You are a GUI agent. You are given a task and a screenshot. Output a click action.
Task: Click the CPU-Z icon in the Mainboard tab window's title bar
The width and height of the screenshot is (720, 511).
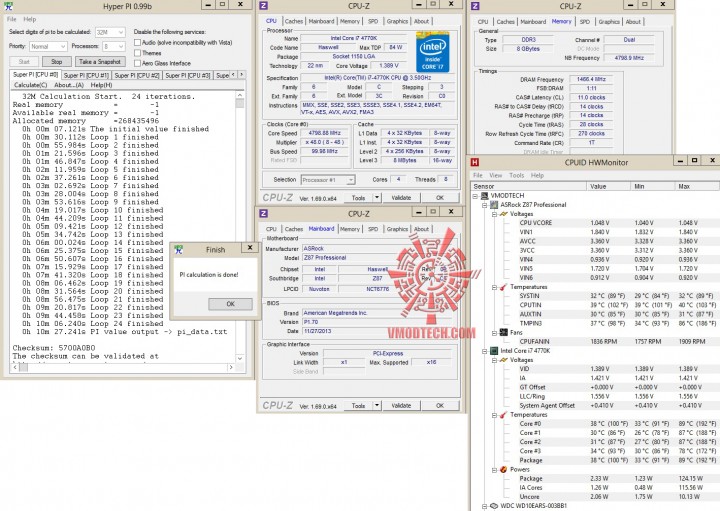point(264,213)
